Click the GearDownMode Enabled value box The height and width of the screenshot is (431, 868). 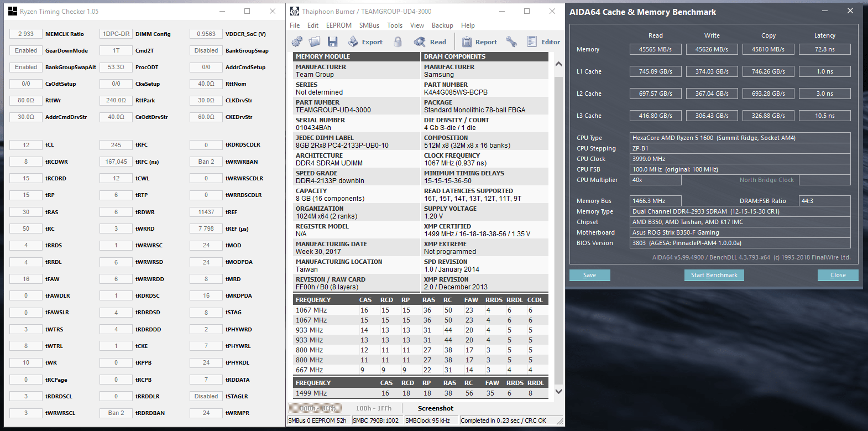pos(26,50)
